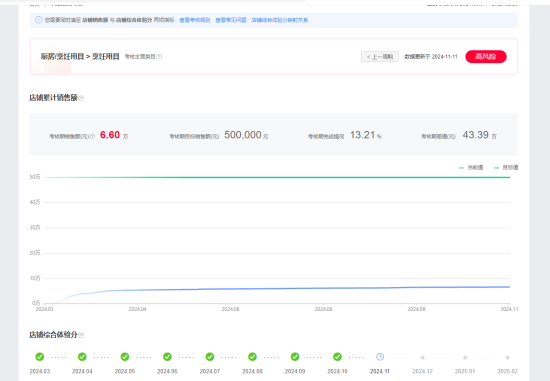Click the green check icon for 2024.08
The height and width of the screenshot is (381, 550).
[x=253, y=357]
